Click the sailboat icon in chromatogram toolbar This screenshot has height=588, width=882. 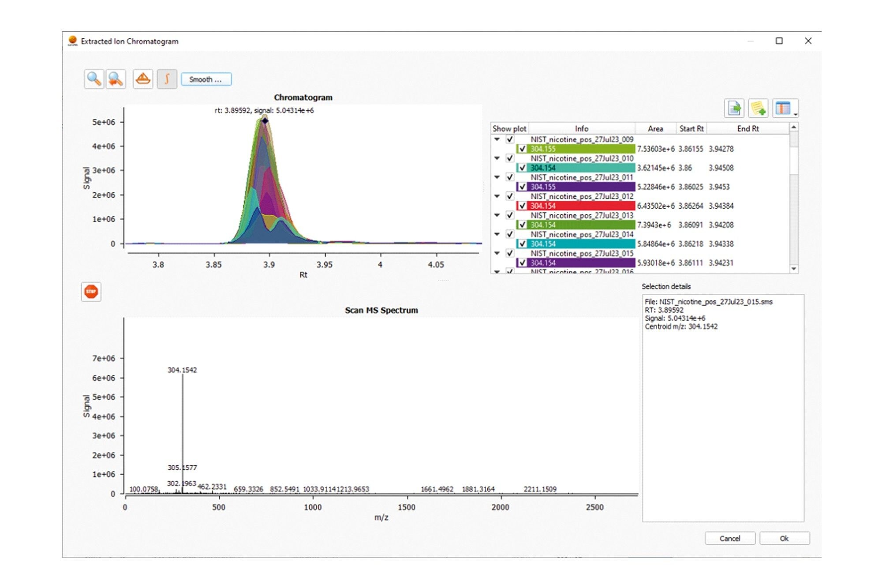click(x=143, y=79)
